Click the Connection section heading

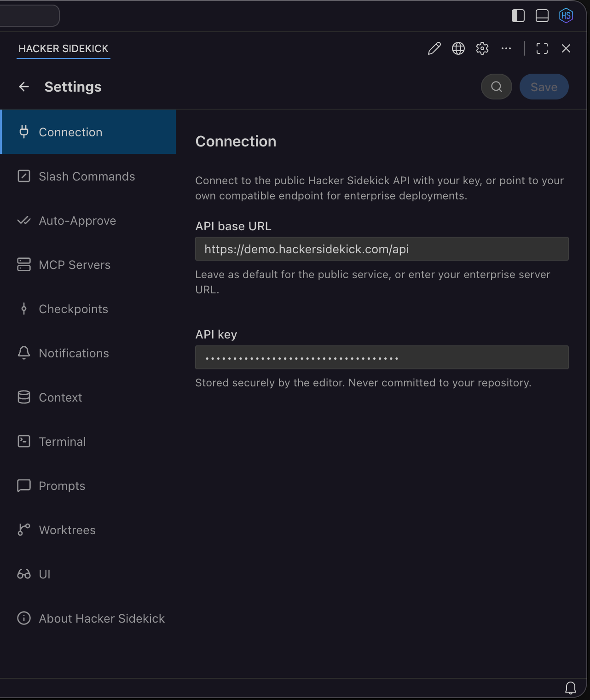[236, 141]
